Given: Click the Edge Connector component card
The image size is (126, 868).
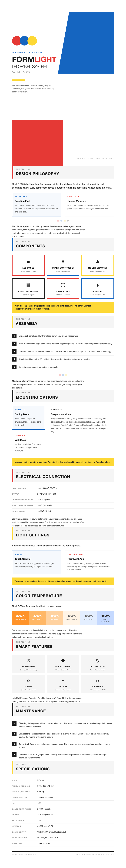Looking at the screenshot, I should click(x=28, y=288).
